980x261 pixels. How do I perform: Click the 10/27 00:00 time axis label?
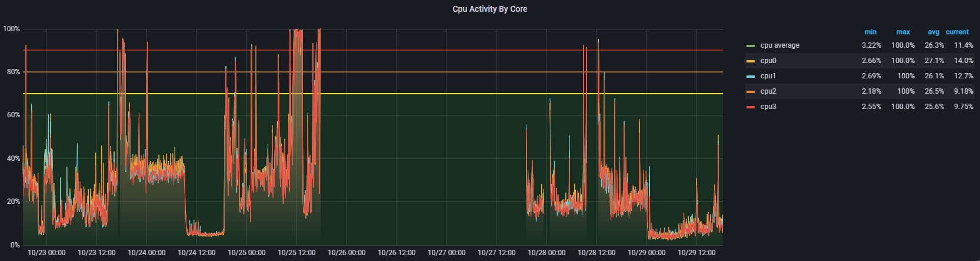click(x=446, y=253)
